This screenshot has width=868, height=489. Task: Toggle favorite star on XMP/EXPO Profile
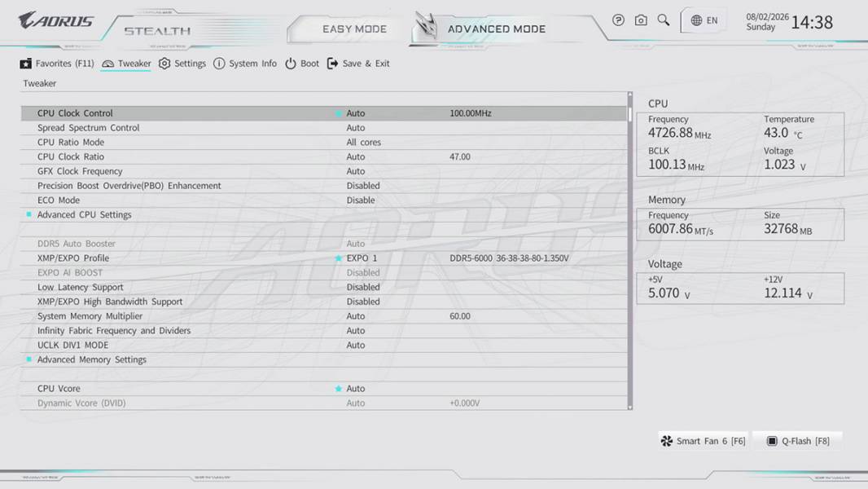coord(338,258)
